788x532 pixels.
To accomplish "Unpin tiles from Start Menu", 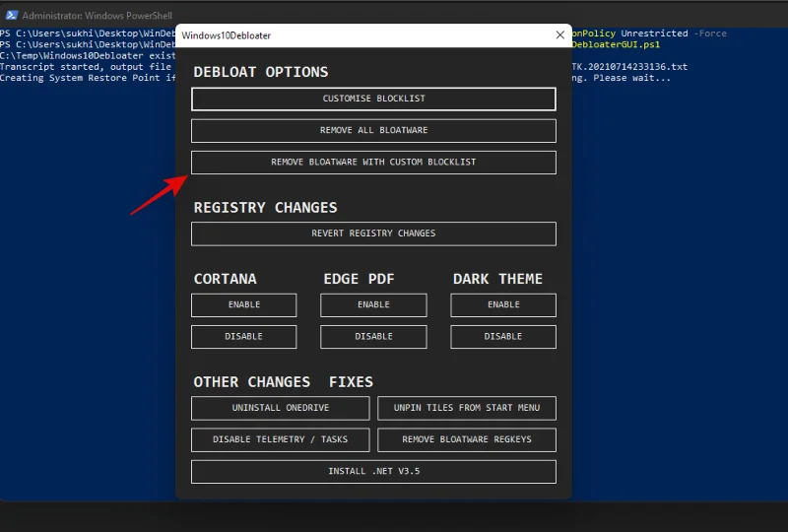I will (x=466, y=408).
